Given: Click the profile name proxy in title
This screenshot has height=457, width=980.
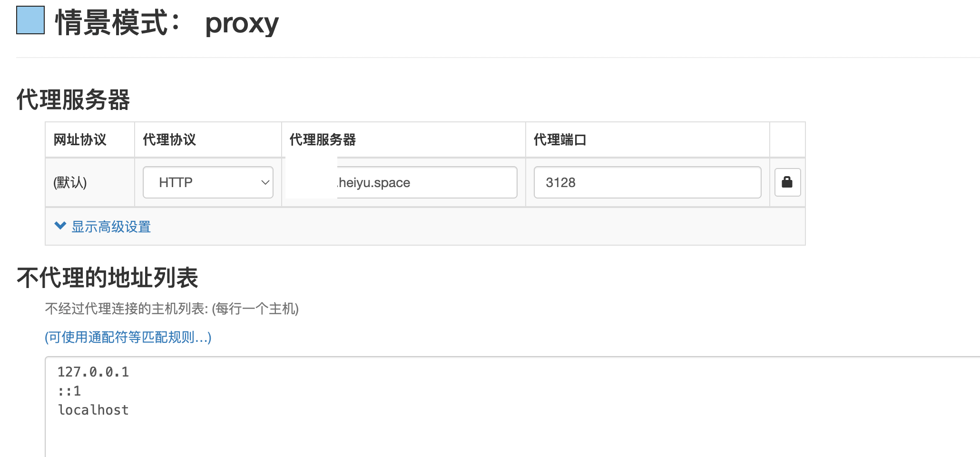Looking at the screenshot, I should pos(242,24).
